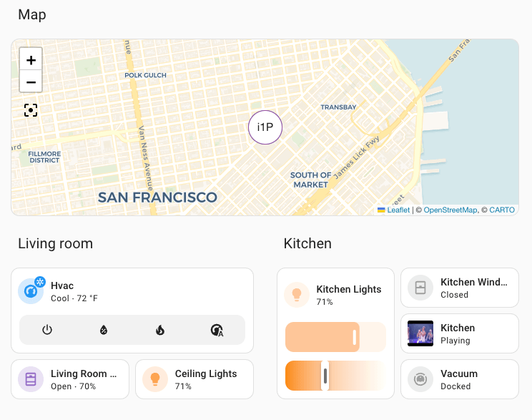The height and width of the screenshot is (420, 532).
Task: Turn off HVAC with the power icon
Action: pyautogui.click(x=47, y=330)
